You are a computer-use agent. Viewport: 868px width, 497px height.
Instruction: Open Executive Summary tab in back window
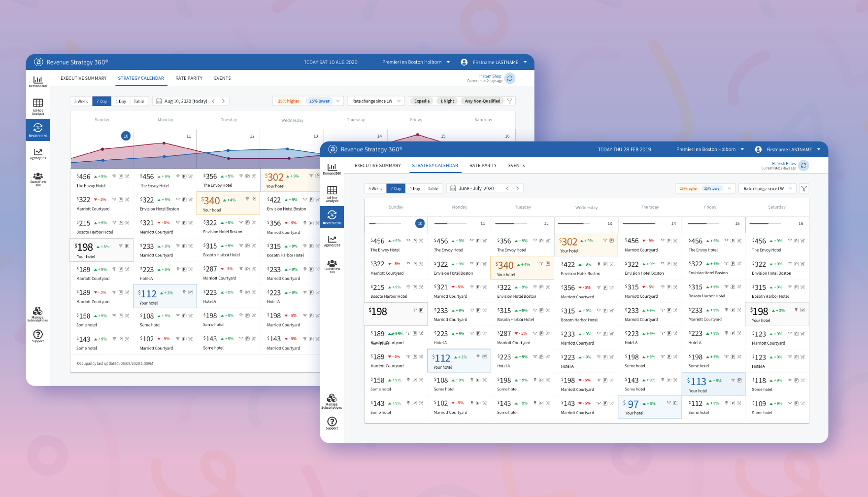[83, 78]
